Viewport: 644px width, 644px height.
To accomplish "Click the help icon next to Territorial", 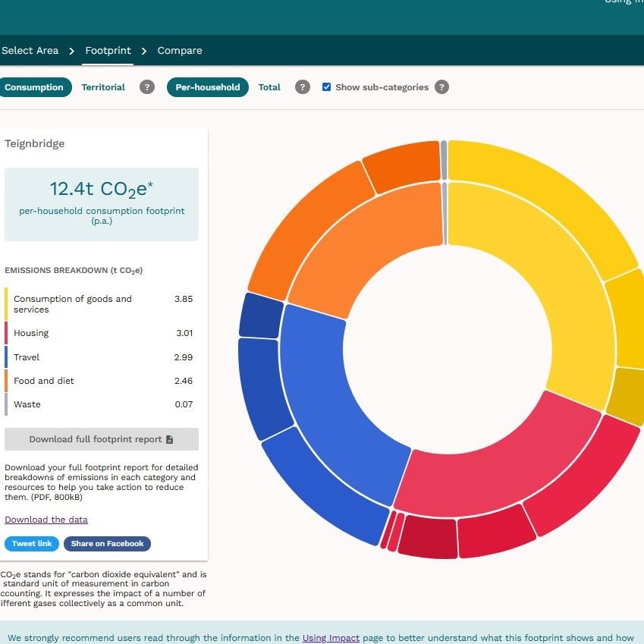I will coord(147,87).
